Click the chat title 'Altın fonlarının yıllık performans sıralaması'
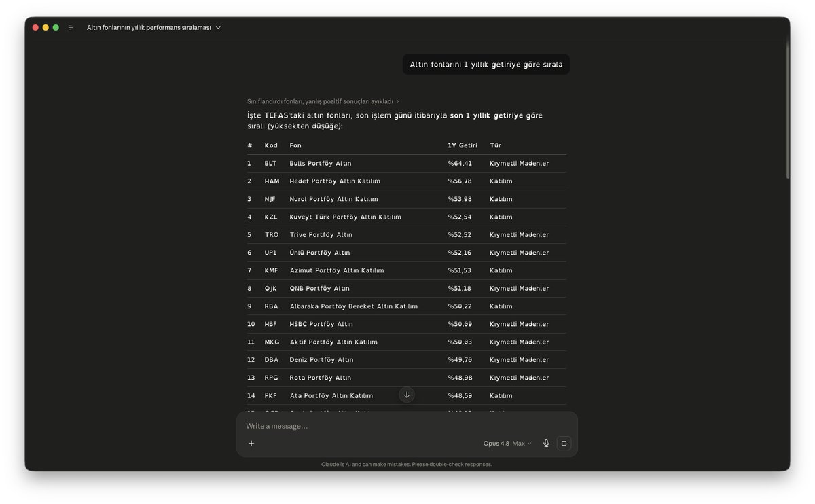The width and height of the screenshot is (815, 504). point(149,28)
